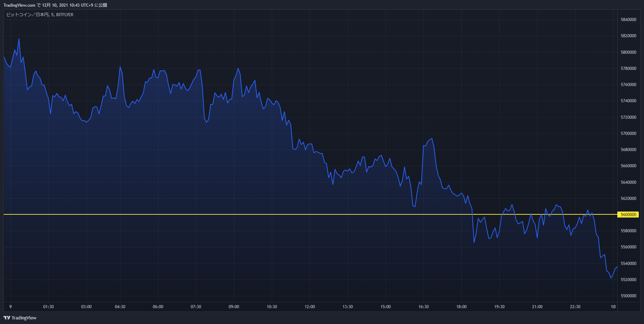Screen dimensions: 644x324
Task: Click the 13:30 time axis label
Action: (348, 307)
